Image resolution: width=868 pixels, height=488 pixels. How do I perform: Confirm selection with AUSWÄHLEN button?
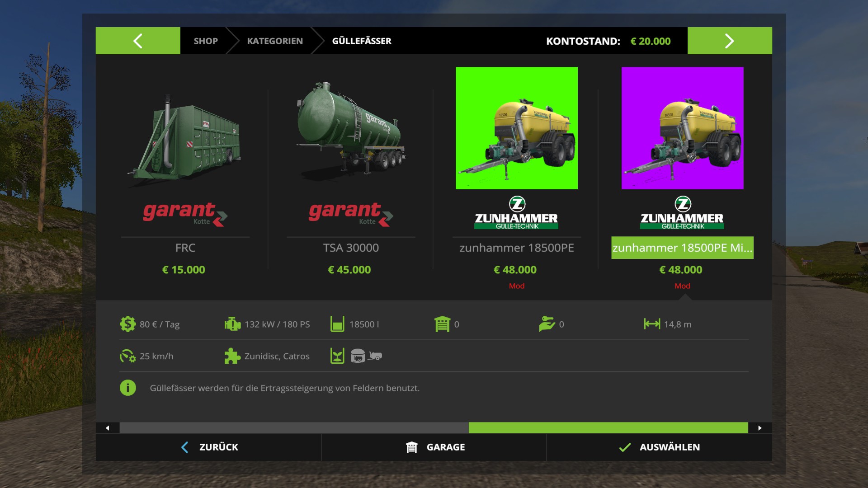[x=659, y=447]
